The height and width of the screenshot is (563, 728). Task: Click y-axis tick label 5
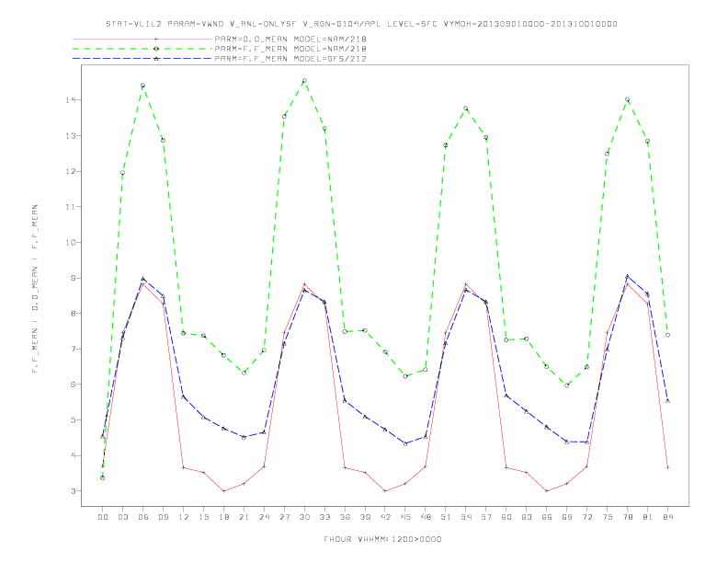(x=74, y=419)
